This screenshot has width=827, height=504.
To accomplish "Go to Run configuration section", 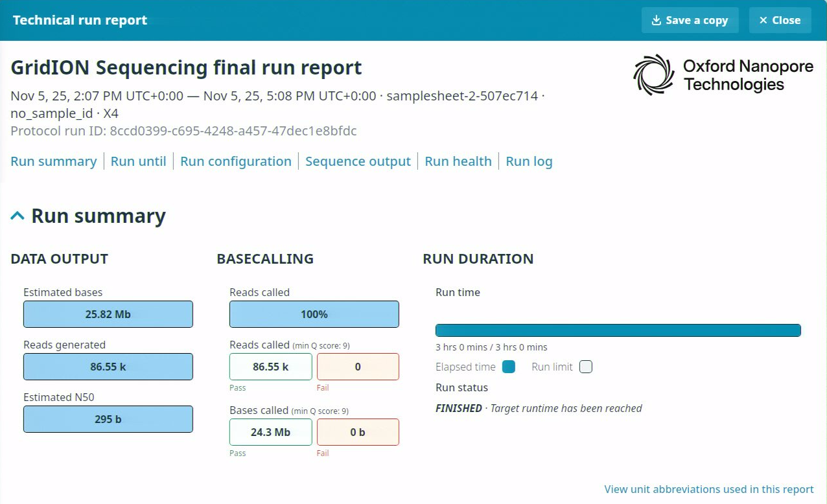I will (236, 161).
